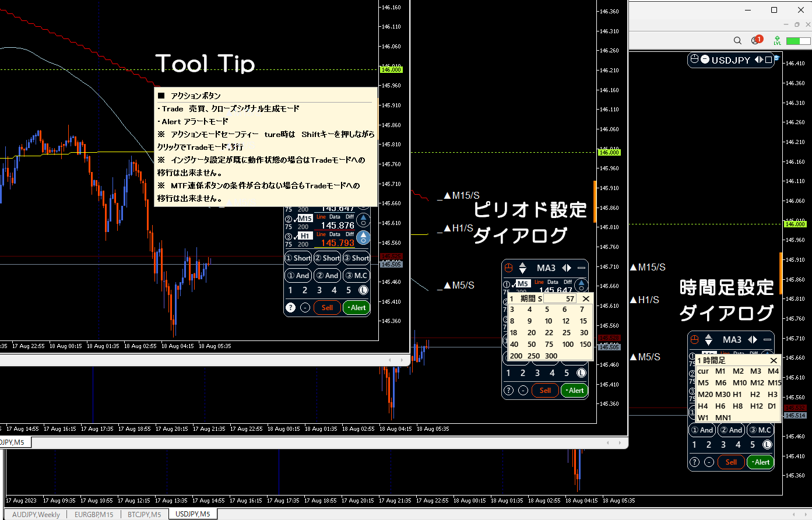The height and width of the screenshot is (520, 812).
Task: Click the minus circle beside USDJPY label
Action: click(705, 59)
